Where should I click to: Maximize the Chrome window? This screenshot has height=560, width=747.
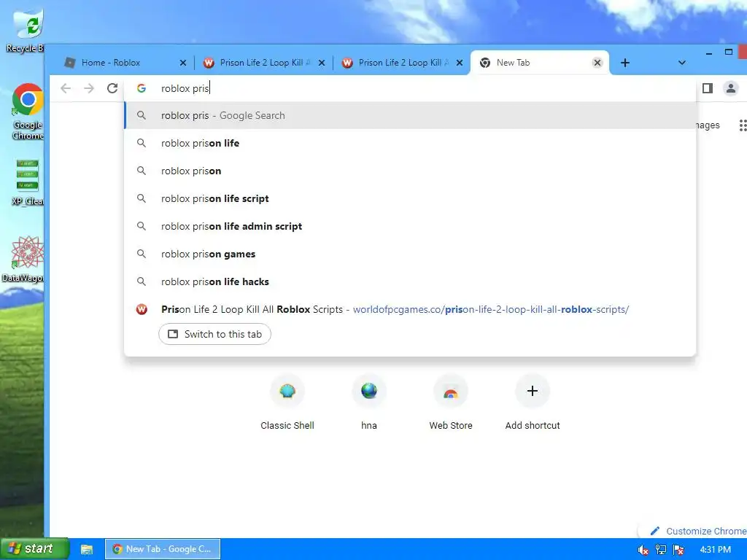(x=729, y=52)
